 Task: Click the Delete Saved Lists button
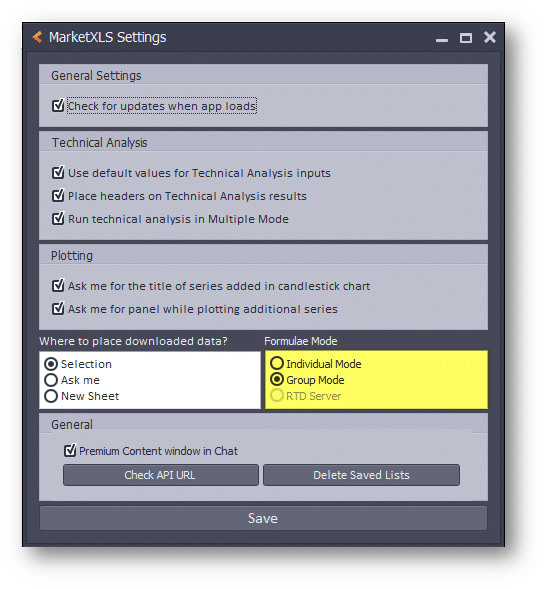[361, 475]
